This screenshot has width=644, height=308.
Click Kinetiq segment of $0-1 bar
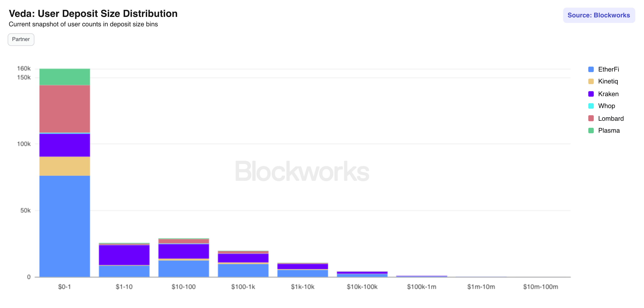65,166
